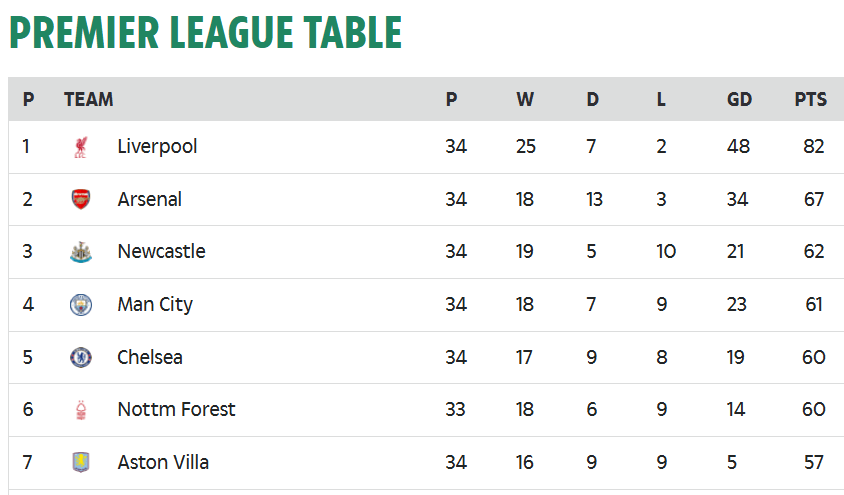Click the Nottm Forest club crest icon
The width and height of the screenshot is (844, 495).
(x=81, y=410)
